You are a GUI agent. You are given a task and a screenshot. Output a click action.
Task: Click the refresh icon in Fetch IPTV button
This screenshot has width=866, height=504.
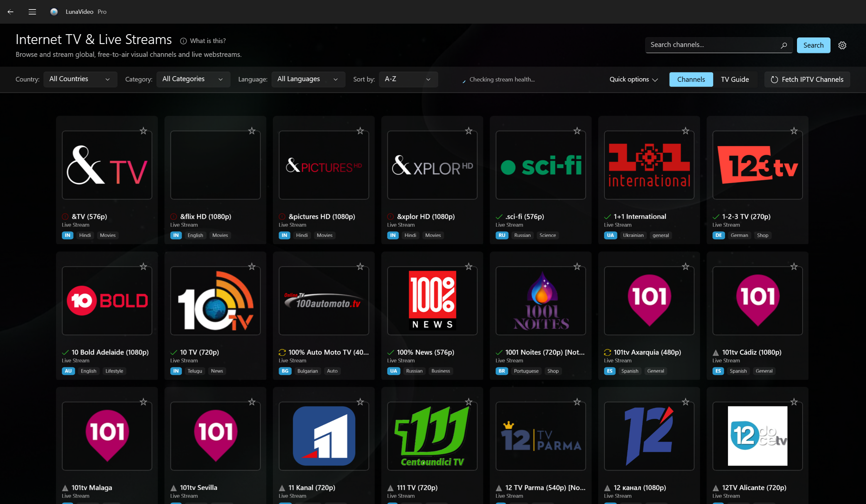pos(774,80)
